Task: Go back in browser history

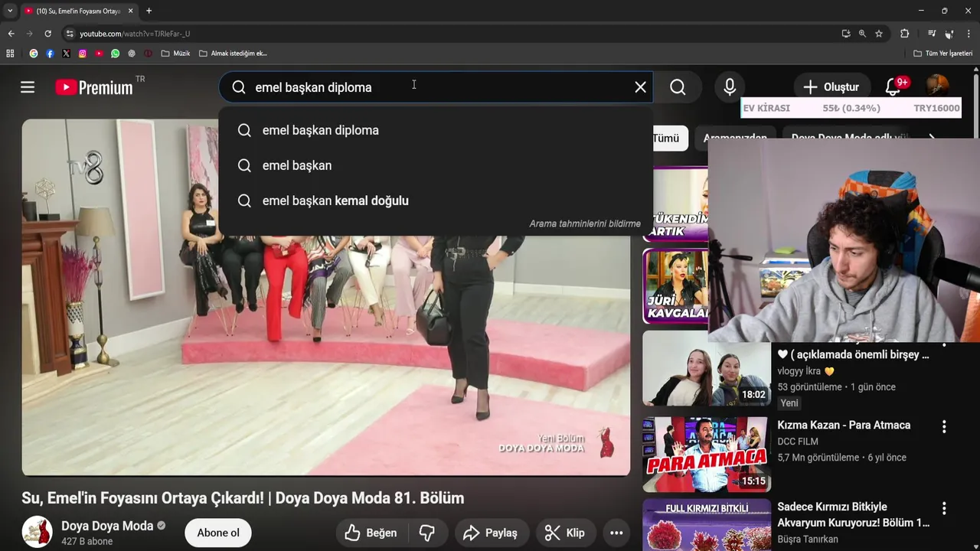Action: pos(11,34)
